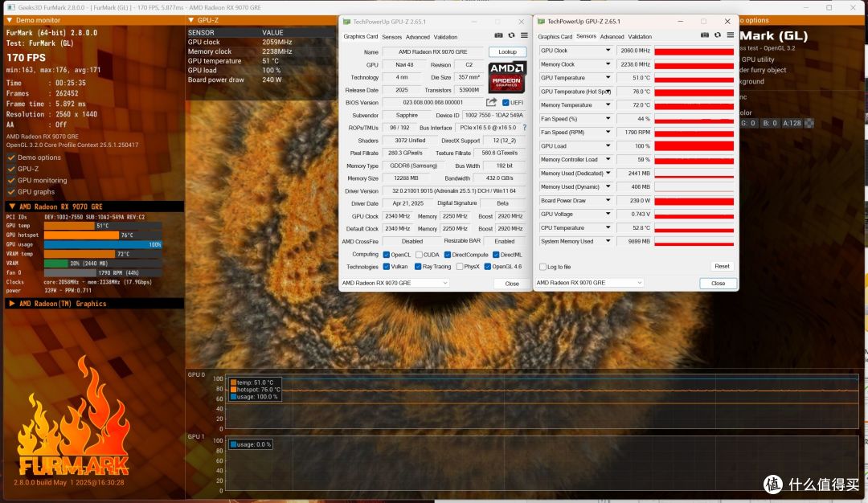Enable Log to file checkbox in Sensors window
Screen dimensions: 868x503
542,267
